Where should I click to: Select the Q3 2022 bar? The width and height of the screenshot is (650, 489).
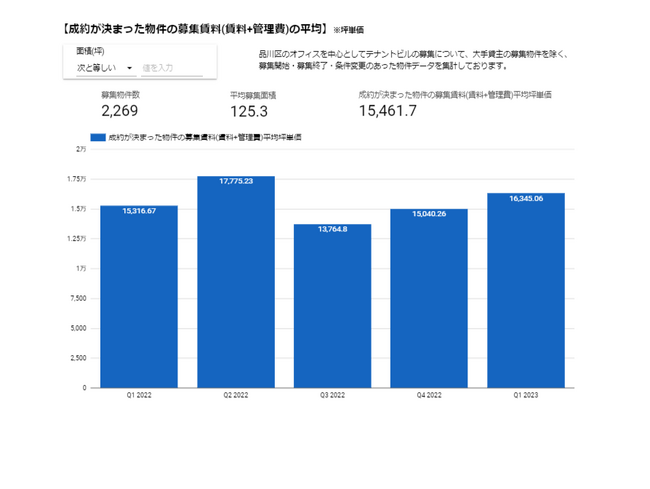(x=332, y=310)
